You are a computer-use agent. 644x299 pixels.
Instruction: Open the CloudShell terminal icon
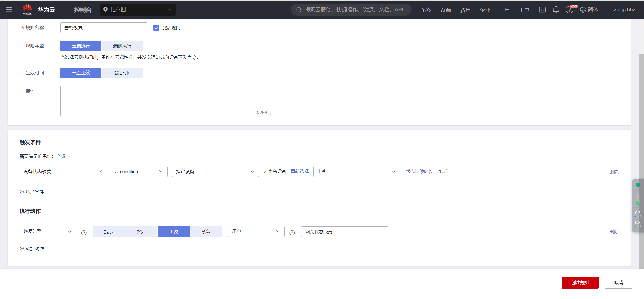[542, 10]
